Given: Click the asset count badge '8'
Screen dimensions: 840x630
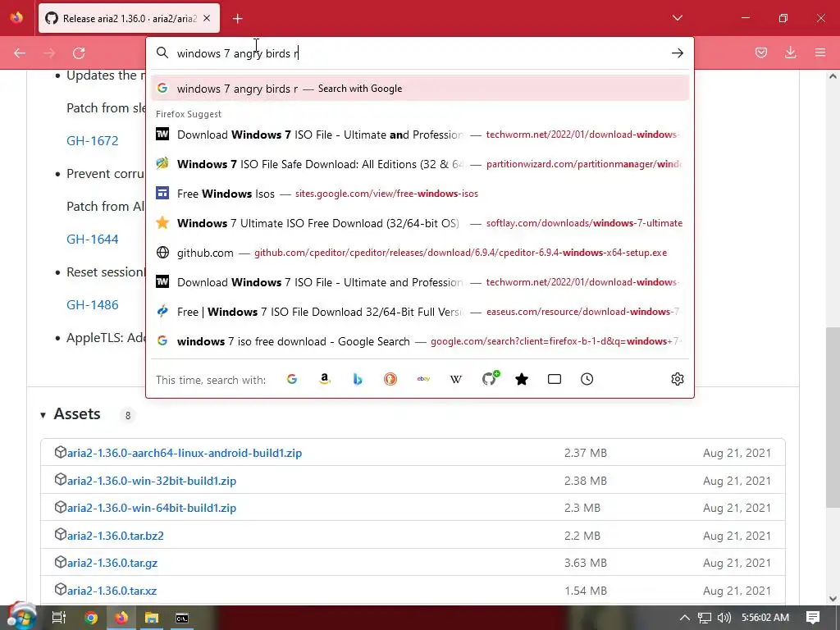Looking at the screenshot, I should [x=127, y=415].
